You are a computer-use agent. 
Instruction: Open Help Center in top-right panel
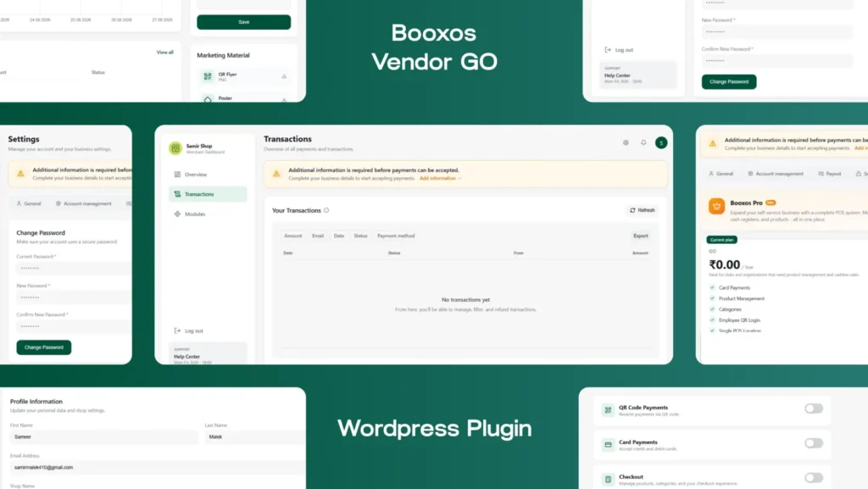[x=637, y=75]
